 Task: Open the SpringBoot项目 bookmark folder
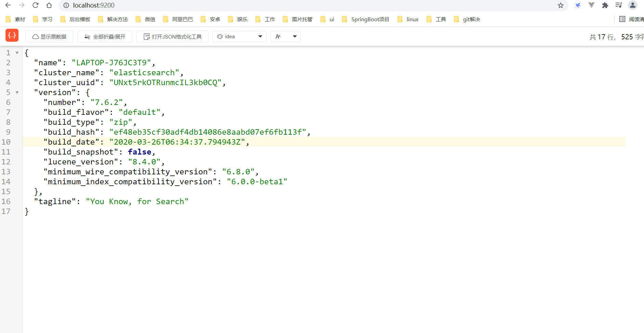click(x=365, y=19)
